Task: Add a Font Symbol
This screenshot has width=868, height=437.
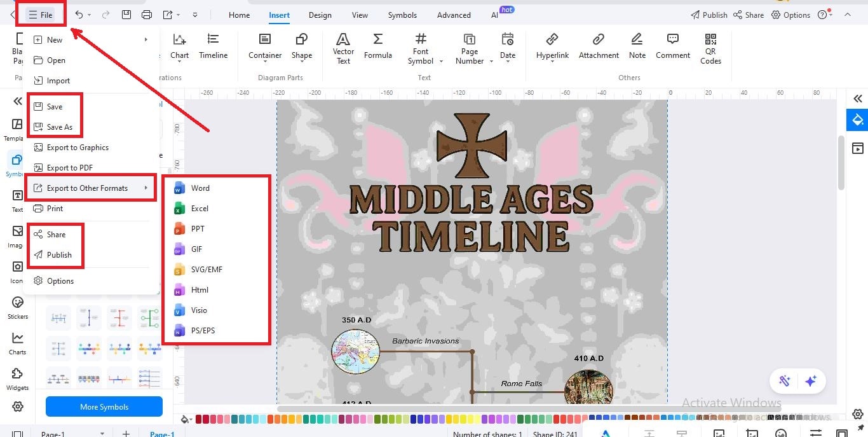Action: 421,48
